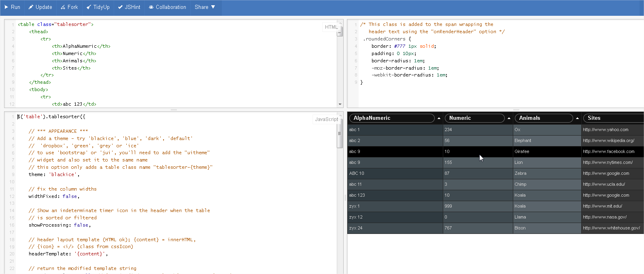Click the Ox animal cell

547,130
